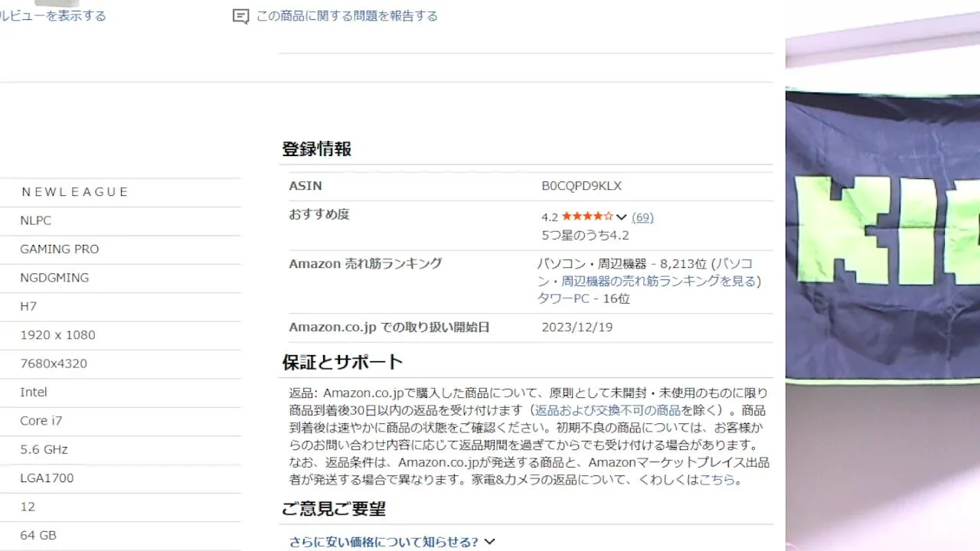The image size is (980, 551).
Task: Click この商品に関する問題を報告する link
Action: 347,16
